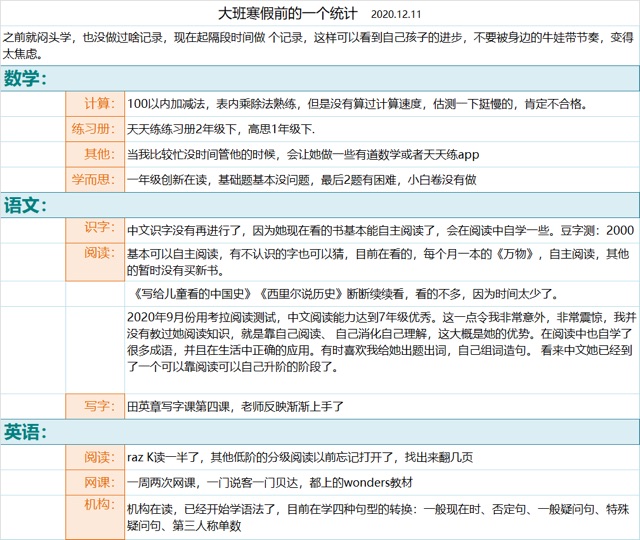640x540 pixels.
Task: Select cell starting 一周两次网课
Action: (x=382, y=482)
